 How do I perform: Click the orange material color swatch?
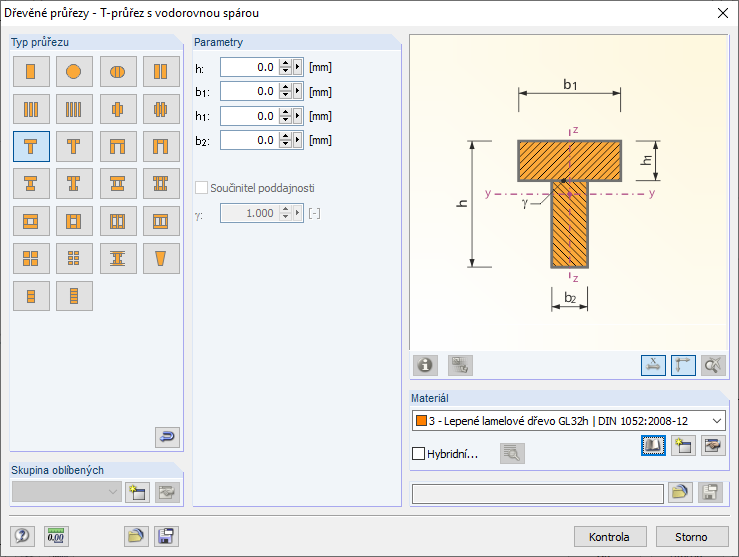[x=421, y=420]
